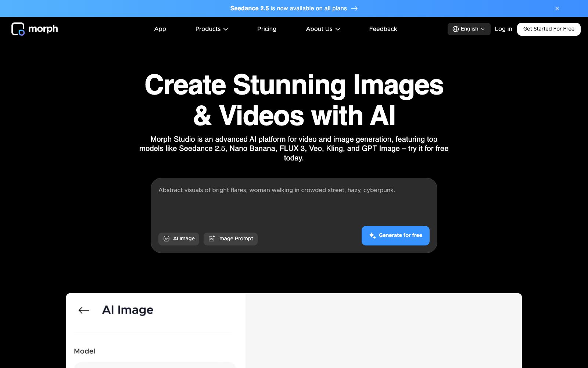
Task: Click Get Started For Free
Action: click(549, 29)
